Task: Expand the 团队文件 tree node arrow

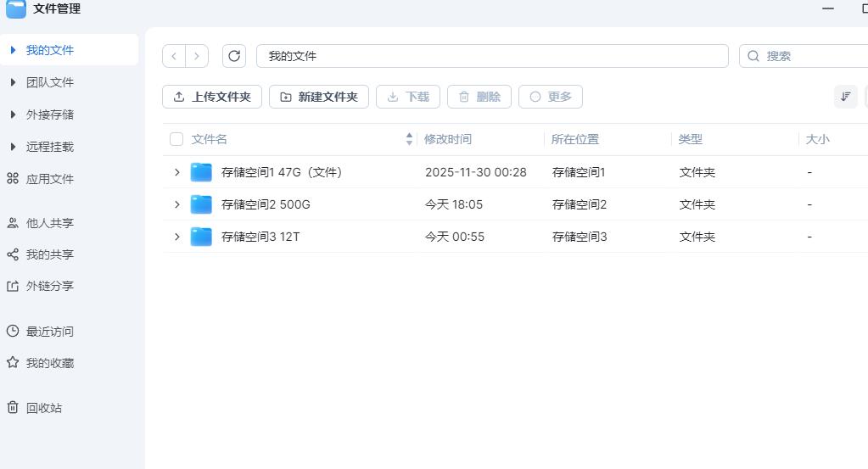Action: tap(14, 82)
